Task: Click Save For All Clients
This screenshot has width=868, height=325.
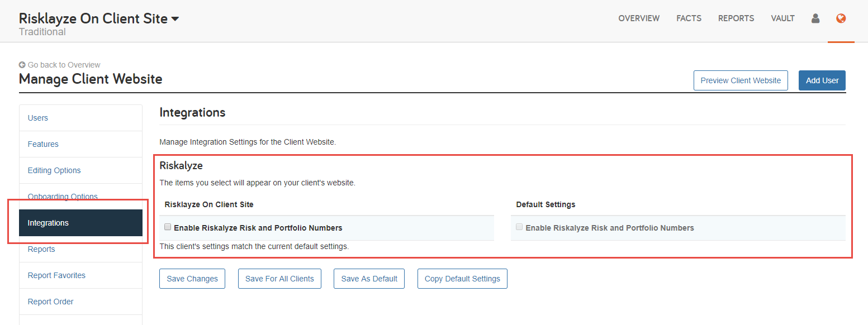Action: [x=279, y=279]
